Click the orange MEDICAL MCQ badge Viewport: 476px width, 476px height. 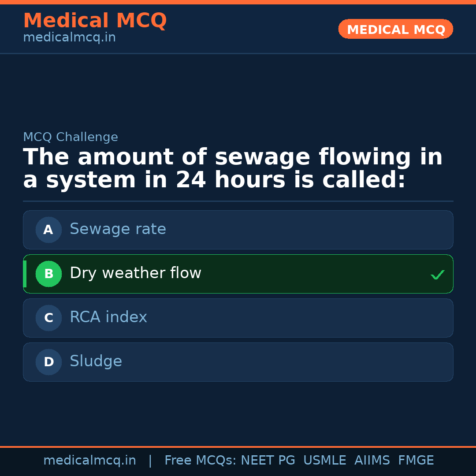click(x=395, y=30)
